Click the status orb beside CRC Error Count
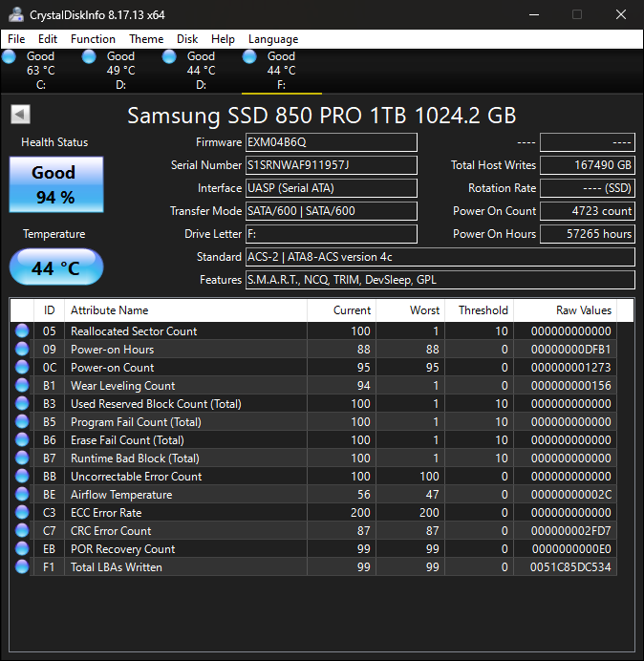The image size is (644, 661). [x=23, y=531]
